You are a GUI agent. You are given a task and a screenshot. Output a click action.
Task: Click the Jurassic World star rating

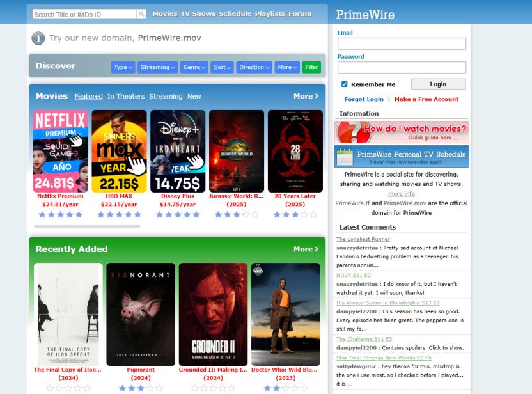237,214
